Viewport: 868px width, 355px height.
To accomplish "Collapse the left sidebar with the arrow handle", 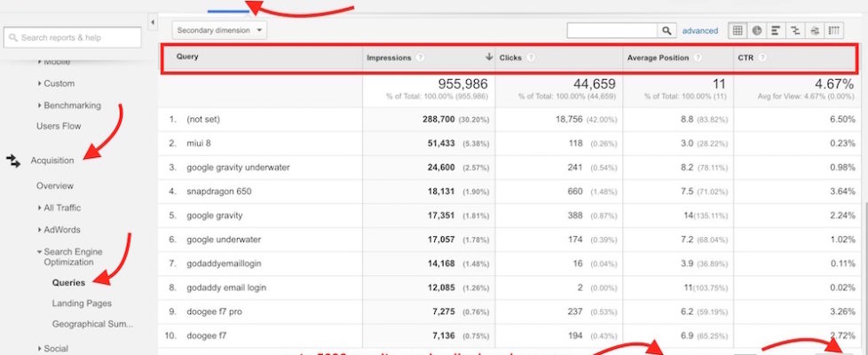I will click(x=153, y=21).
